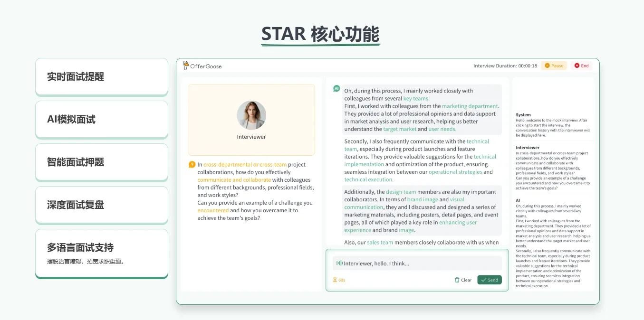This screenshot has height=320, width=644.
Task: Click the answer input field
Action: click(x=418, y=263)
